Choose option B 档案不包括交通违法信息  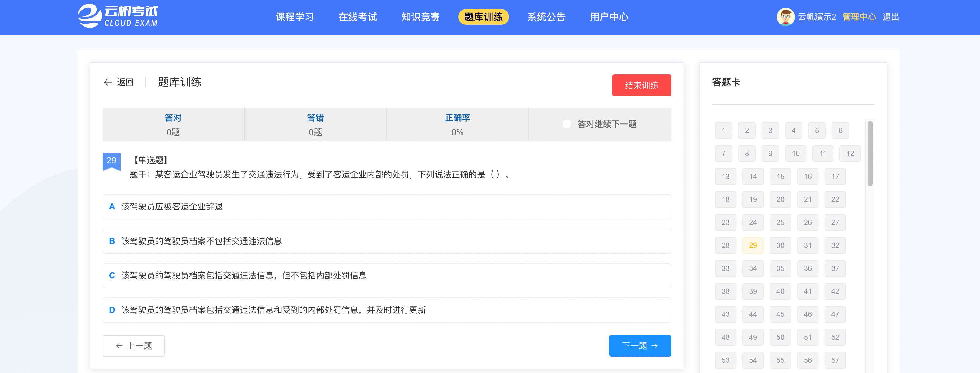387,241
